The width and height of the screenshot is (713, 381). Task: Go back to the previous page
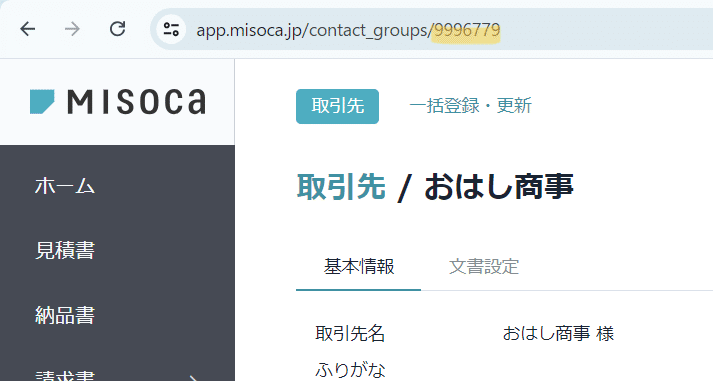pyautogui.click(x=28, y=29)
